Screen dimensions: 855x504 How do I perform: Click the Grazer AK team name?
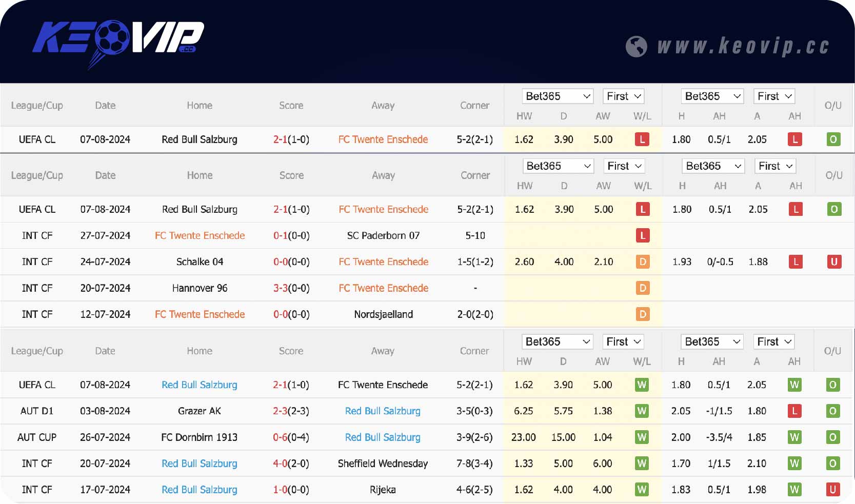pyautogui.click(x=200, y=411)
